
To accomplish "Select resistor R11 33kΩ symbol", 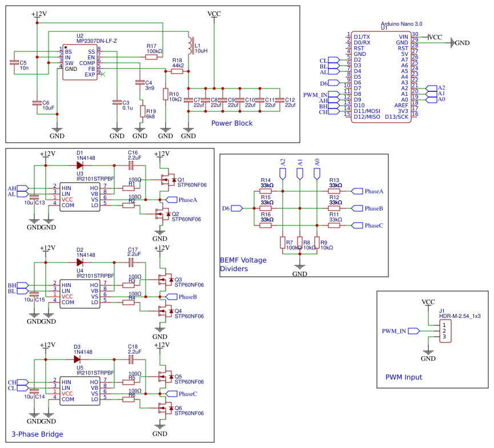I will (x=334, y=225).
